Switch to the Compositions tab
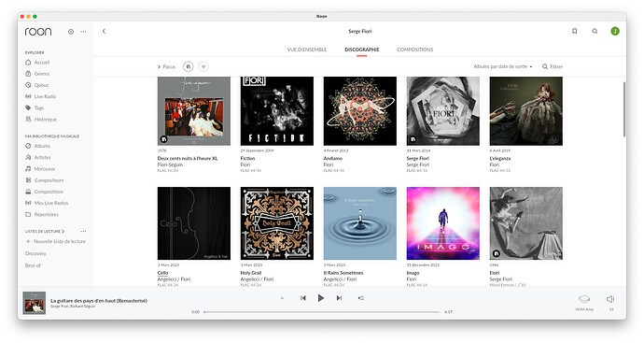 (414, 50)
